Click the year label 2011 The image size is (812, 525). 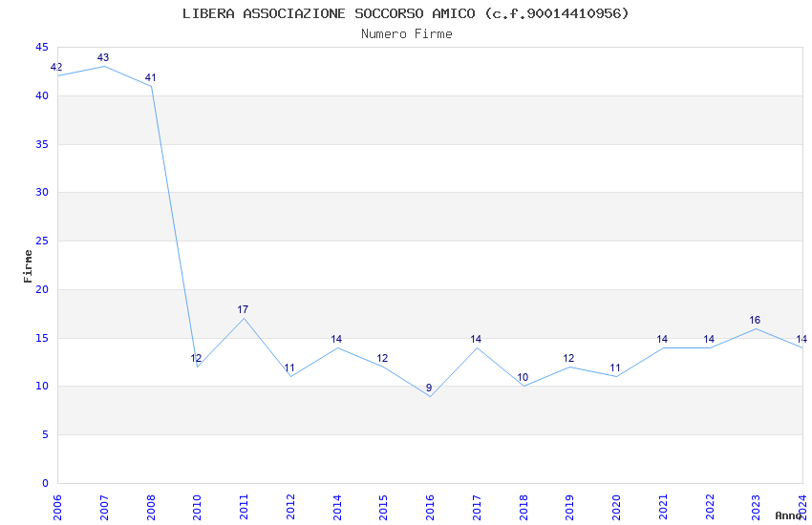click(x=244, y=508)
